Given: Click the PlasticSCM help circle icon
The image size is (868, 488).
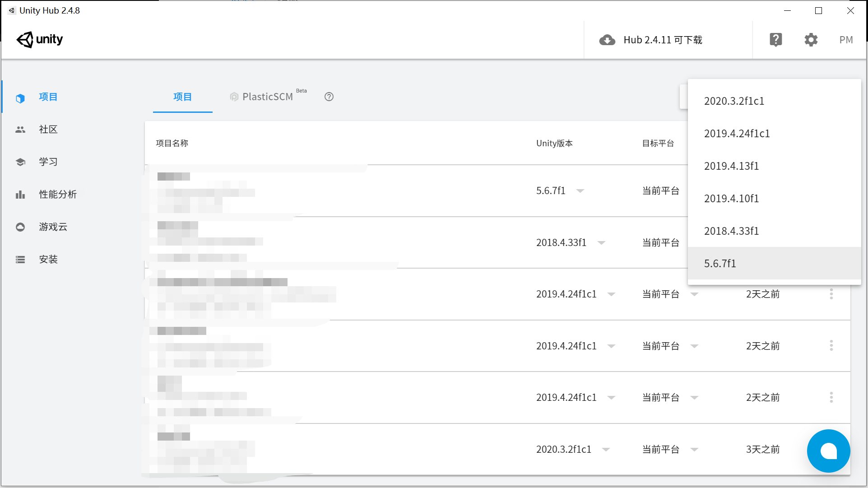Looking at the screenshot, I should [x=329, y=97].
